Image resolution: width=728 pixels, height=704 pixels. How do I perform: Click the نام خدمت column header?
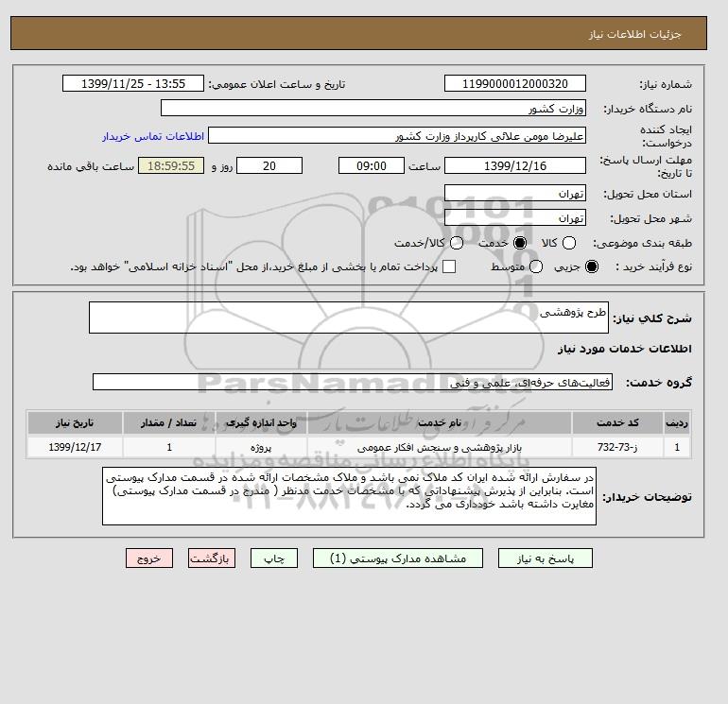pyautogui.click(x=440, y=422)
